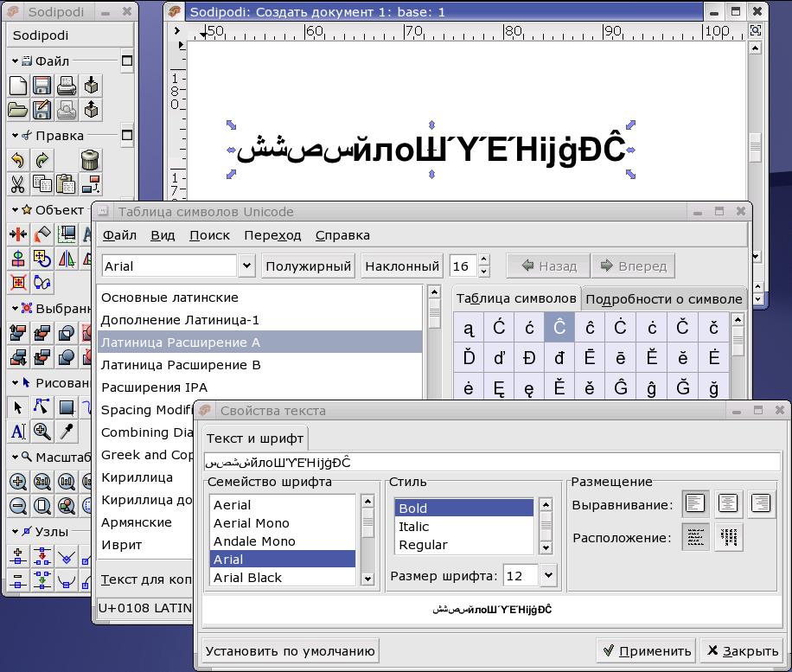
Task: Click the Zoom 2:1 icon
Action: [x=42, y=482]
